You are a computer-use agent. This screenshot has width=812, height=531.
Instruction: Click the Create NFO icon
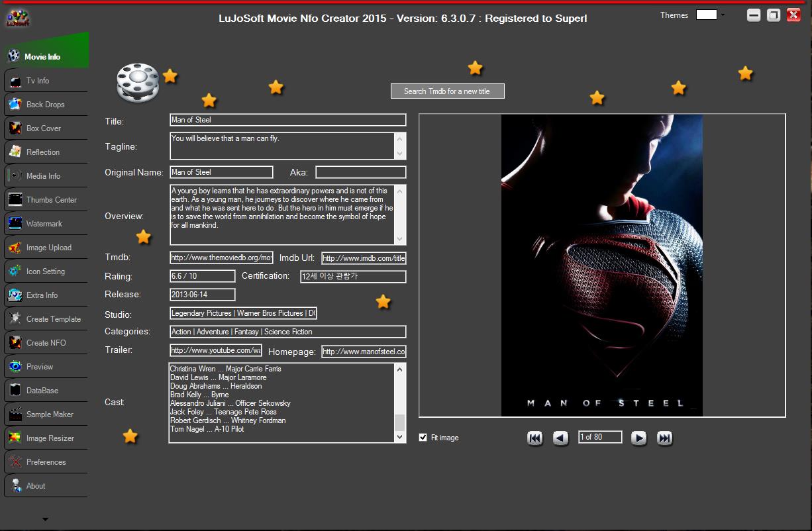pyautogui.click(x=15, y=342)
